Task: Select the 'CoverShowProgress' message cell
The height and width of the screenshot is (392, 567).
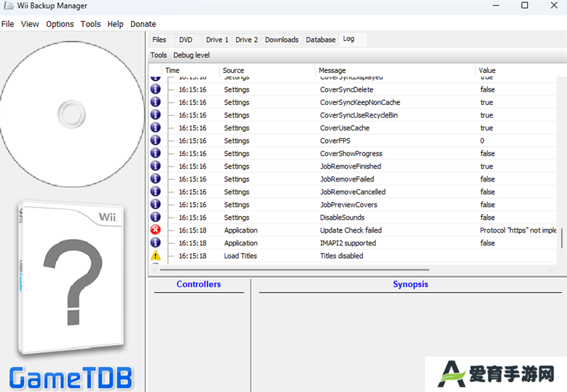Action: pyautogui.click(x=351, y=153)
